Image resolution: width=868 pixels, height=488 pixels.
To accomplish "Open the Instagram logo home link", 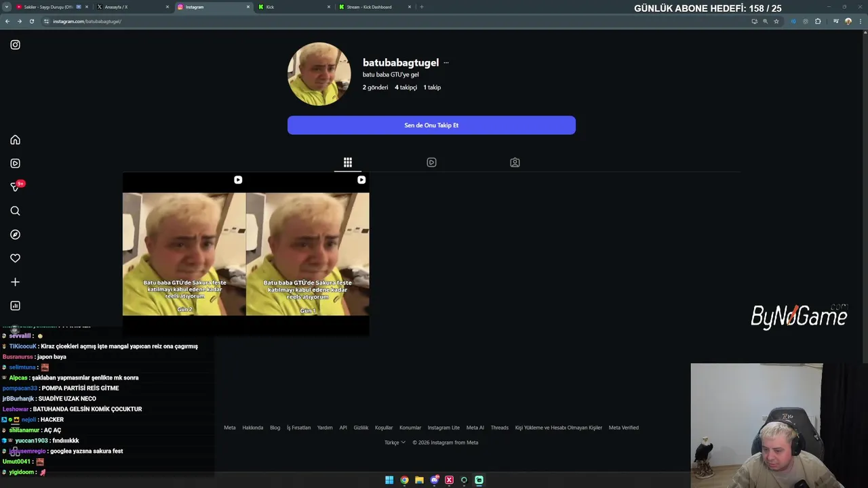I will tap(15, 45).
